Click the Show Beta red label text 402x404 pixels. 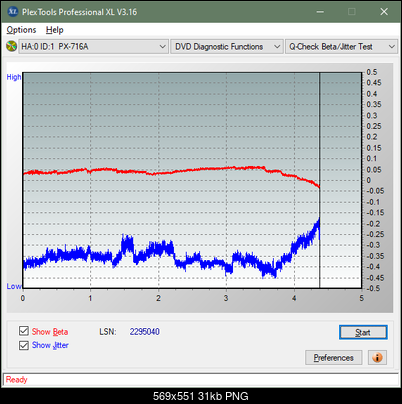(50, 332)
